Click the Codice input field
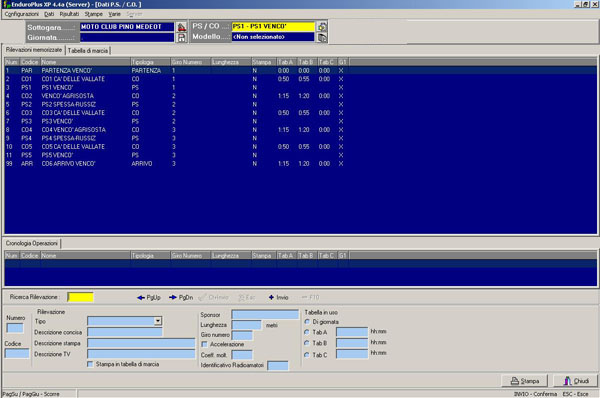 (17, 353)
